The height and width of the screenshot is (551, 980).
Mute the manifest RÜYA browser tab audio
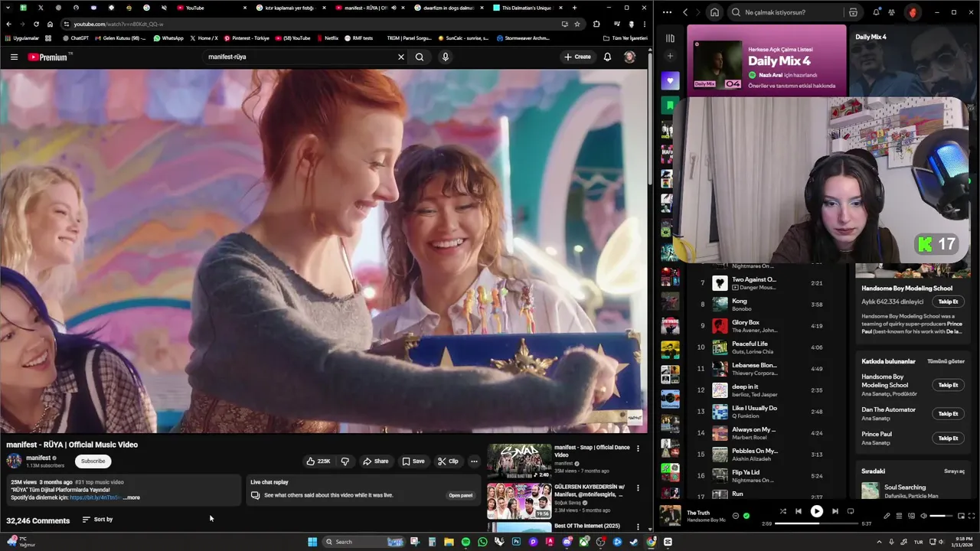click(394, 8)
